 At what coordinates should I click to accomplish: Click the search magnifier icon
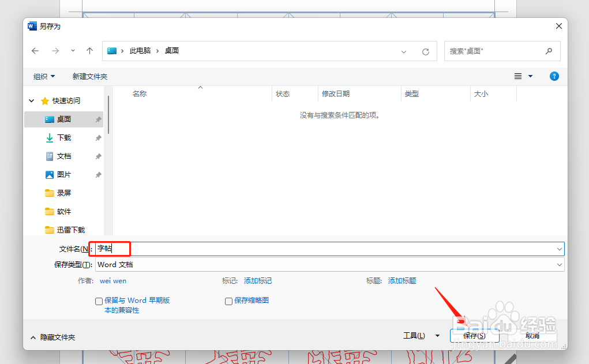pyautogui.click(x=548, y=51)
